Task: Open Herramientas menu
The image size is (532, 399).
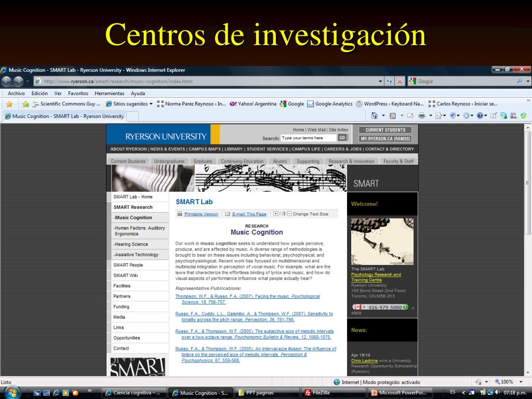Action: [109, 94]
